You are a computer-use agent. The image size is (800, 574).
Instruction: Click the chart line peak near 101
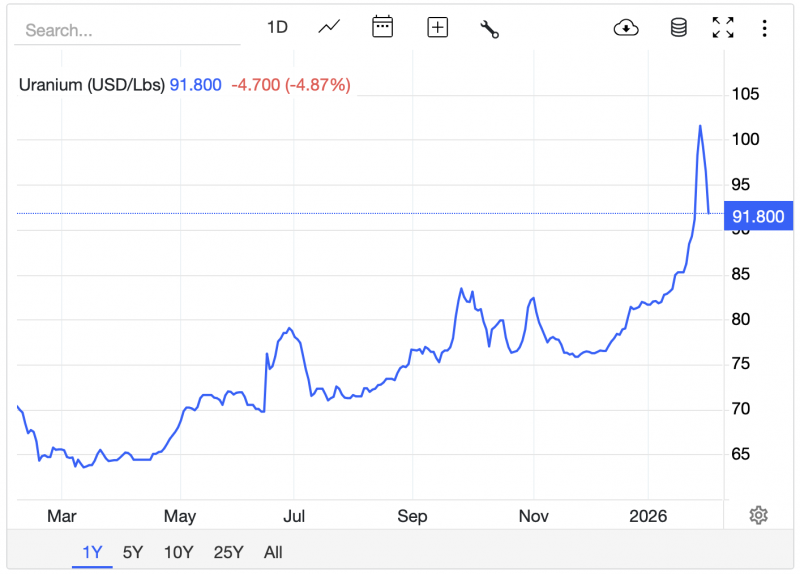click(700, 126)
